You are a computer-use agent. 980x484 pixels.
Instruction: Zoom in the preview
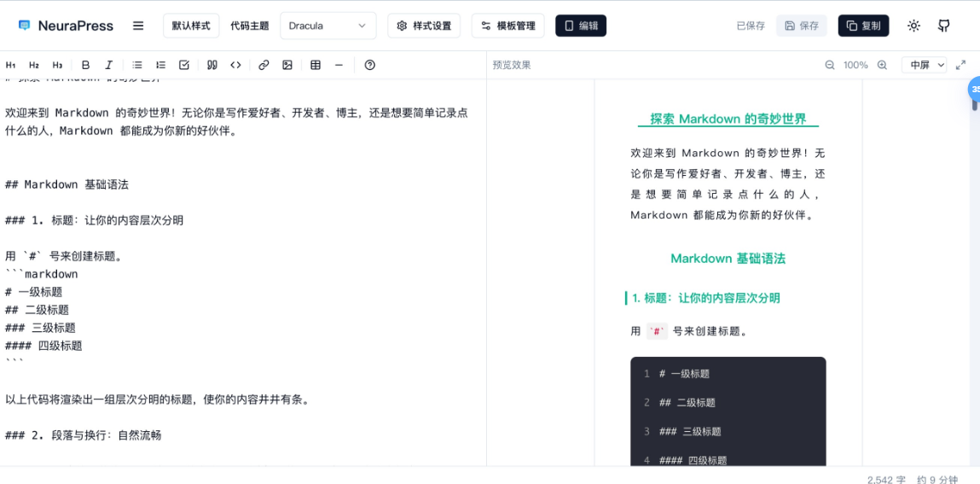[x=882, y=65]
